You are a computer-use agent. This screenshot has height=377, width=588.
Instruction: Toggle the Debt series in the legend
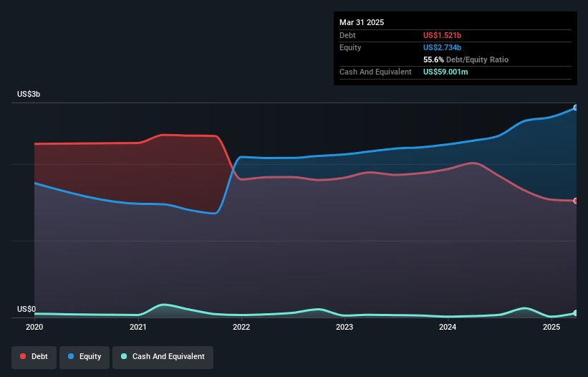[34, 356]
